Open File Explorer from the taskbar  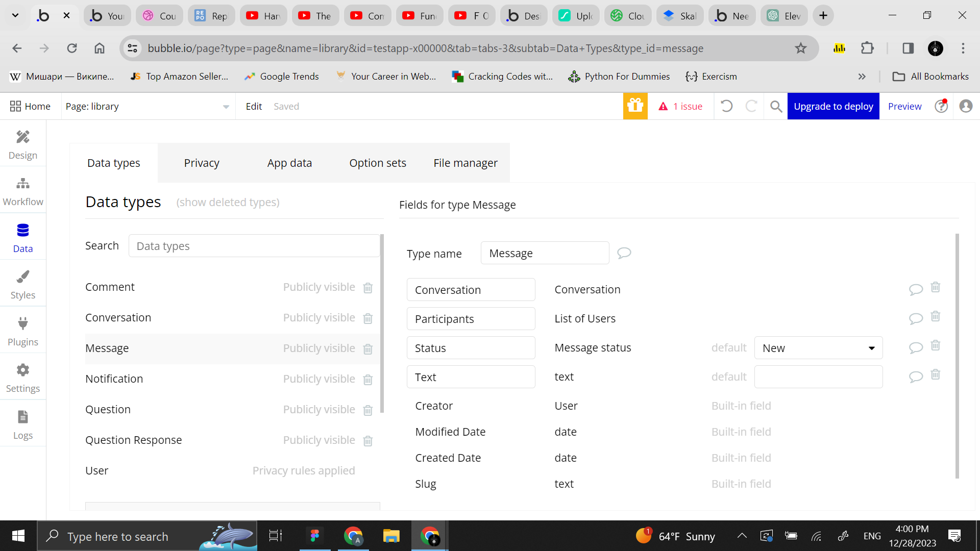click(391, 536)
